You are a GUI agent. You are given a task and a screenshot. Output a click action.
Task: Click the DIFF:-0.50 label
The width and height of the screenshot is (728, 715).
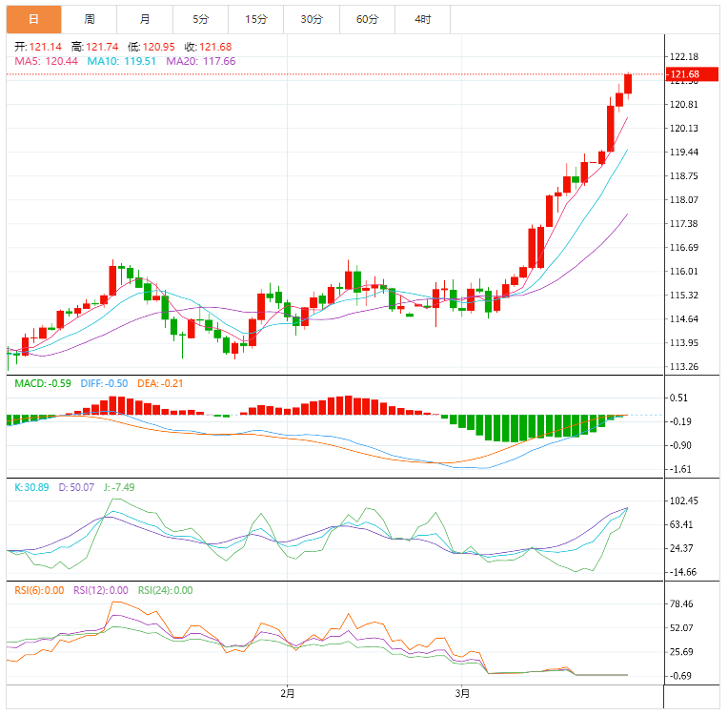coord(104,384)
